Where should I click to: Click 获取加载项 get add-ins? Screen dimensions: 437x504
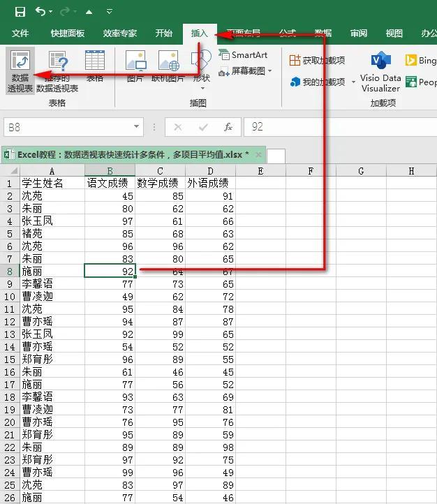pyautogui.click(x=317, y=61)
